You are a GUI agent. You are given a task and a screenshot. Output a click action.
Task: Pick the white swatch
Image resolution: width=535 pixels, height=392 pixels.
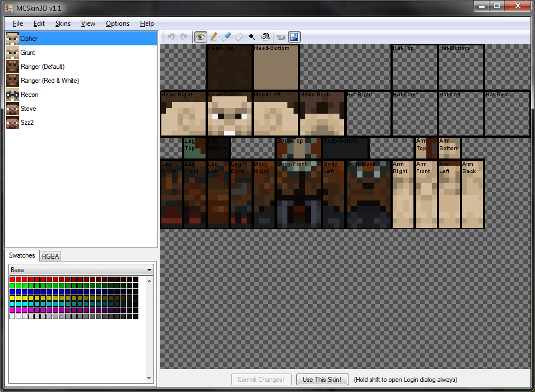pos(12,316)
